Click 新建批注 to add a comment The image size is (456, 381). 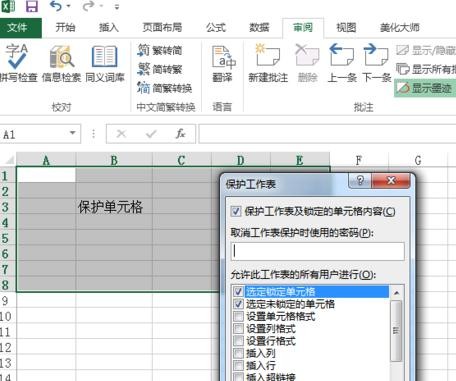pyautogui.click(x=268, y=63)
